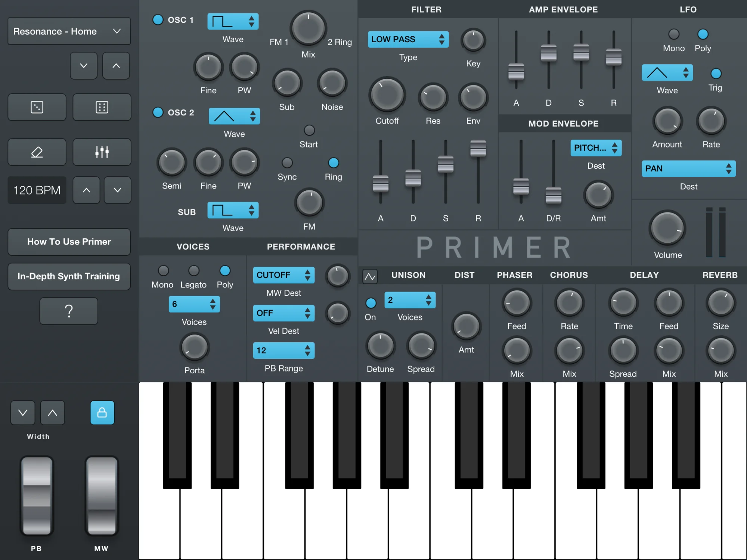Image resolution: width=747 pixels, height=560 pixels.
Task: Toggle the Ring modulation switch
Action: tap(334, 163)
